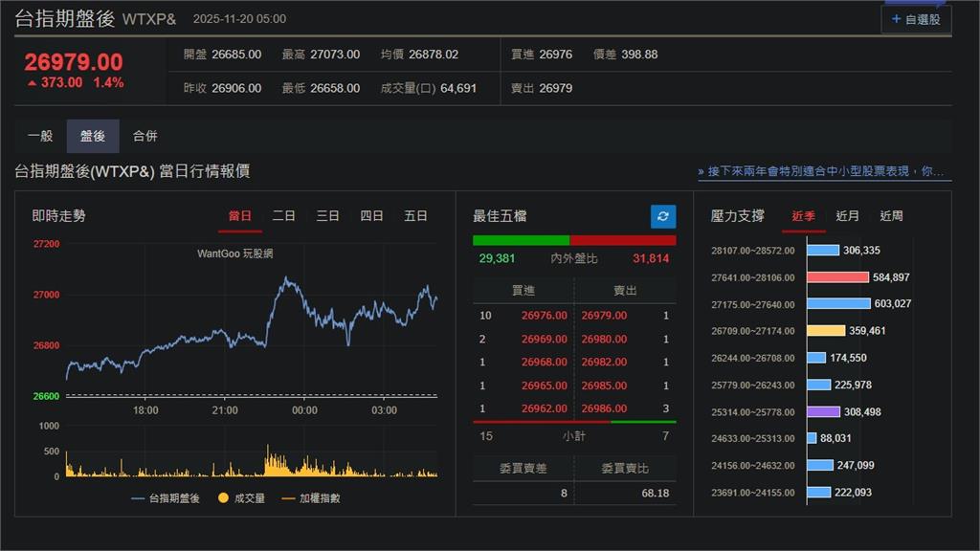Image resolution: width=980 pixels, height=551 pixels.
Task: Switch chart range to 三日
Action: pyautogui.click(x=328, y=216)
